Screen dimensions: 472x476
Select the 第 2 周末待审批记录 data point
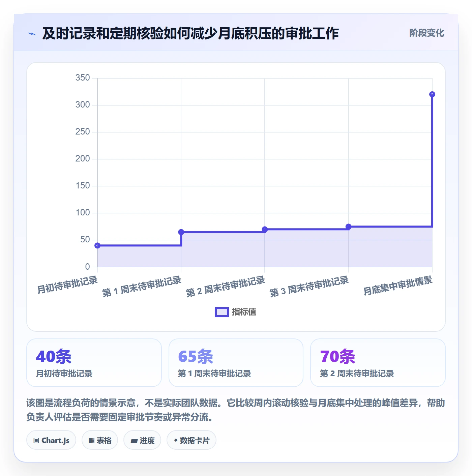tap(265, 229)
